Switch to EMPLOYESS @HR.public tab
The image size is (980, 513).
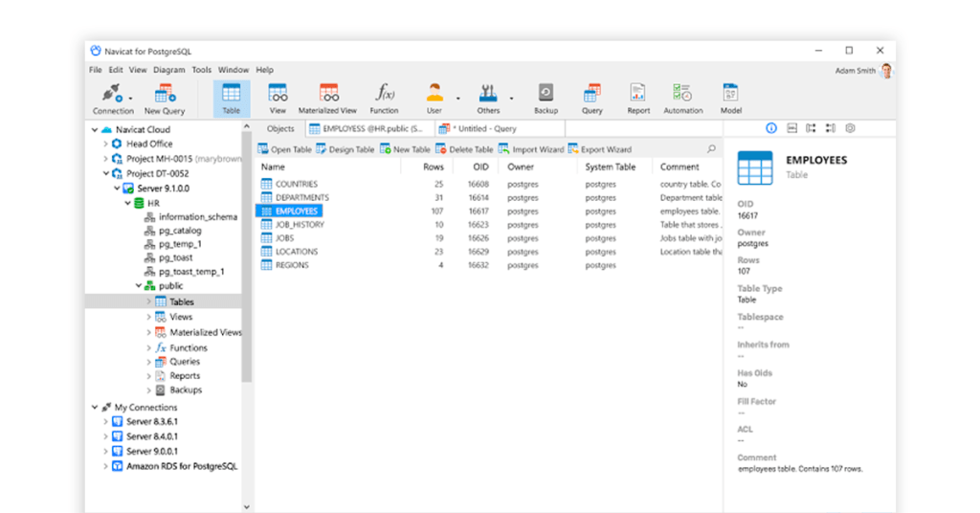tap(370, 128)
